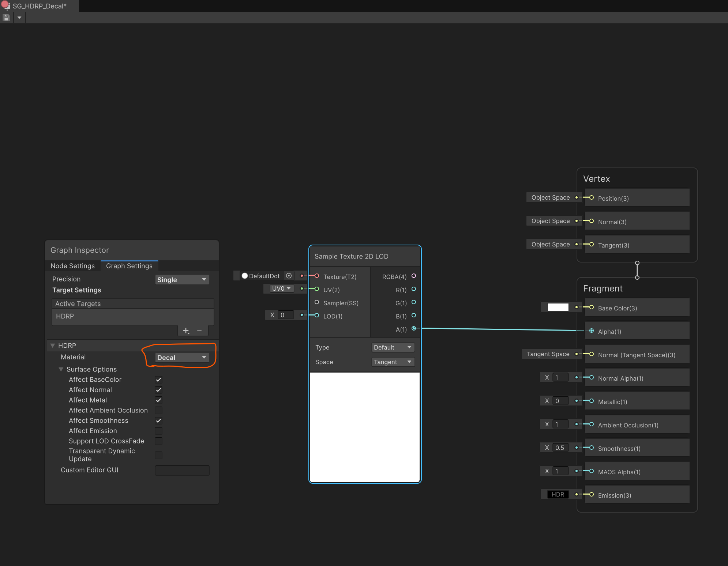Click the A(1) output port
Screen dimensions: 728x566
[414, 329]
